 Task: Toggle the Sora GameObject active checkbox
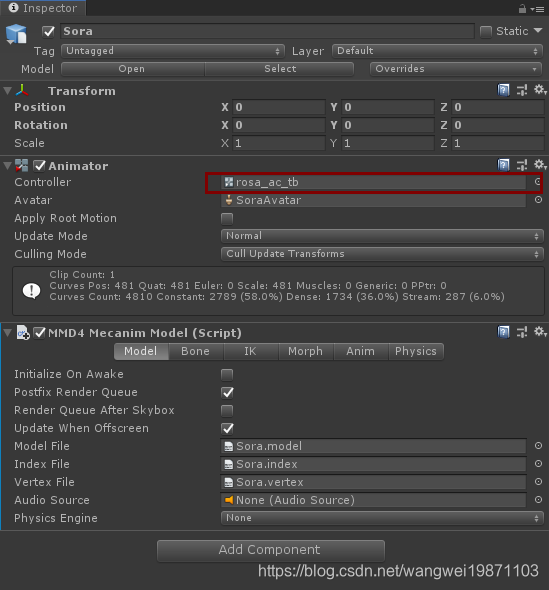point(49,32)
